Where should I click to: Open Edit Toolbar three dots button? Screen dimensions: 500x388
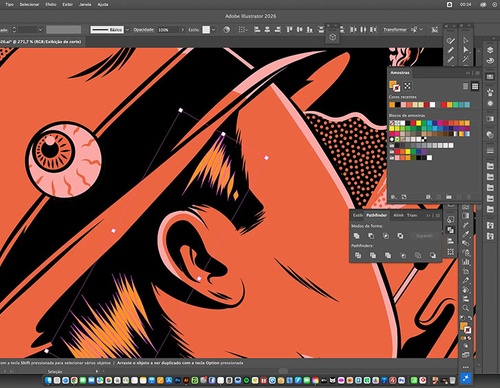[x=466, y=367]
